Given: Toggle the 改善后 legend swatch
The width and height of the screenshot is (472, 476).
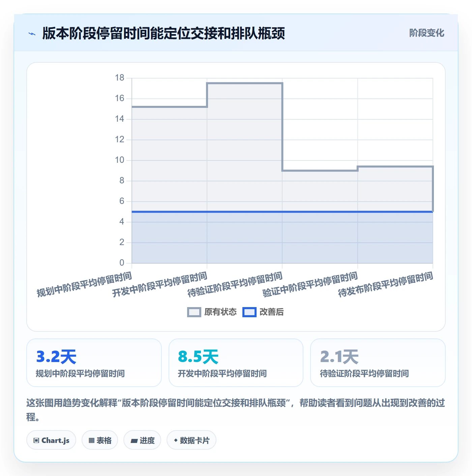Looking at the screenshot, I should point(249,312).
